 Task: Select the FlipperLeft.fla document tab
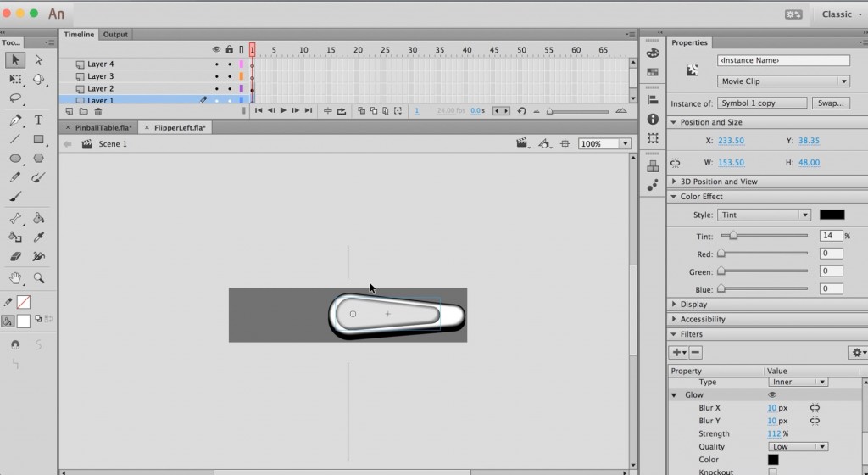coord(175,127)
